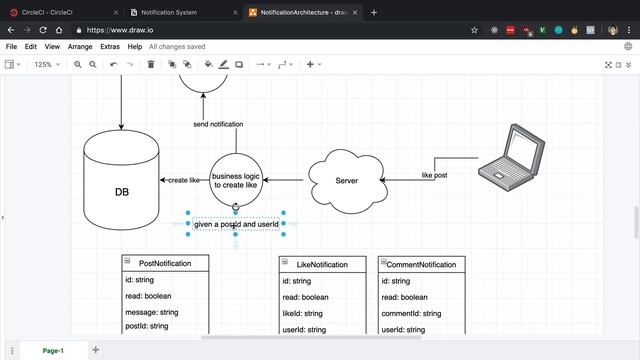
Task: Open the Help menu
Action: point(135,47)
